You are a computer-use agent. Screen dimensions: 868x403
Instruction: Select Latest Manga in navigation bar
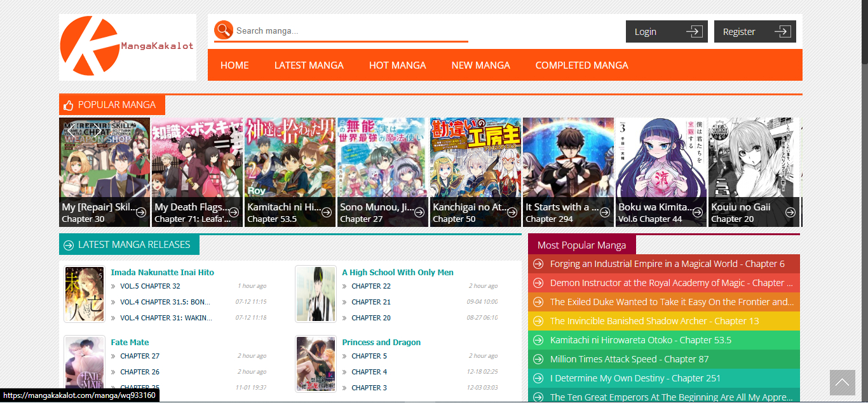click(x=309, y=65)
